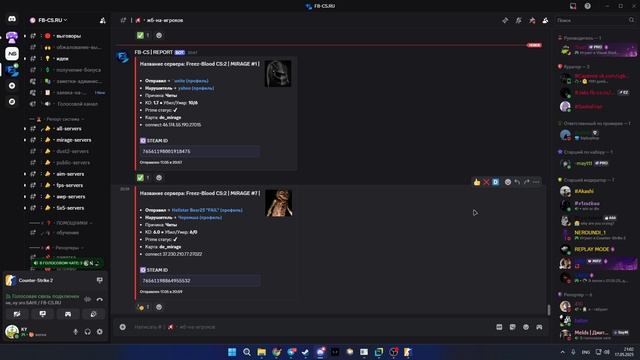640x360 pixels.
Task: Toggle thumbs-up reaction under MIRAGE #7 report
Action: pos(143,307)
